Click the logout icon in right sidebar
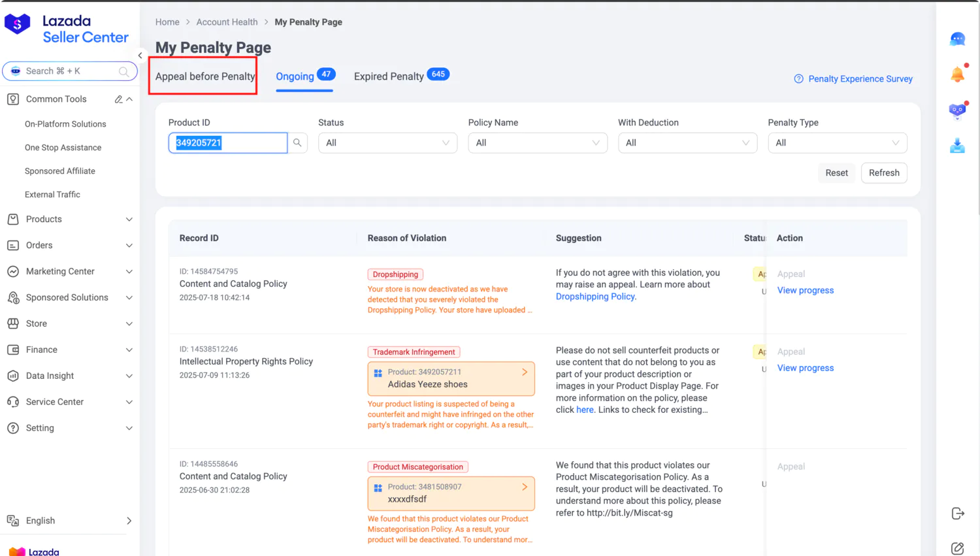Screen dimensions: 980x556 [x=958, y=514]
